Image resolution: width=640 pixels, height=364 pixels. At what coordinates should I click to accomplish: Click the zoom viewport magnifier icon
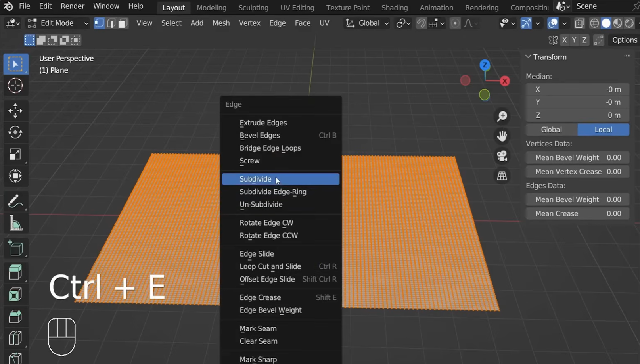(502, 116)
